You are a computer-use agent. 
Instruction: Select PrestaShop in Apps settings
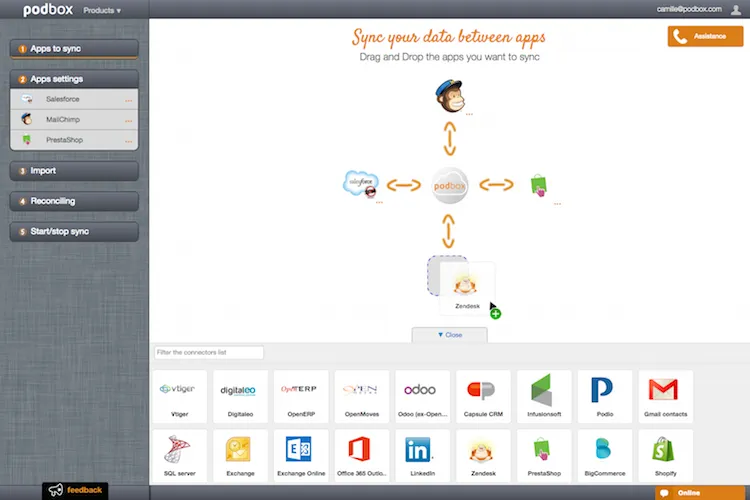[x=74, y=140]
